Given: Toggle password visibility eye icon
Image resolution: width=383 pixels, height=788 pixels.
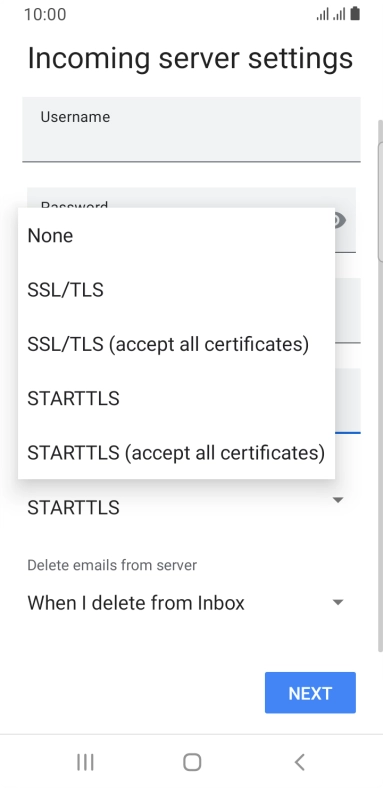Looking at the screenshot, I should click(342, 220).
